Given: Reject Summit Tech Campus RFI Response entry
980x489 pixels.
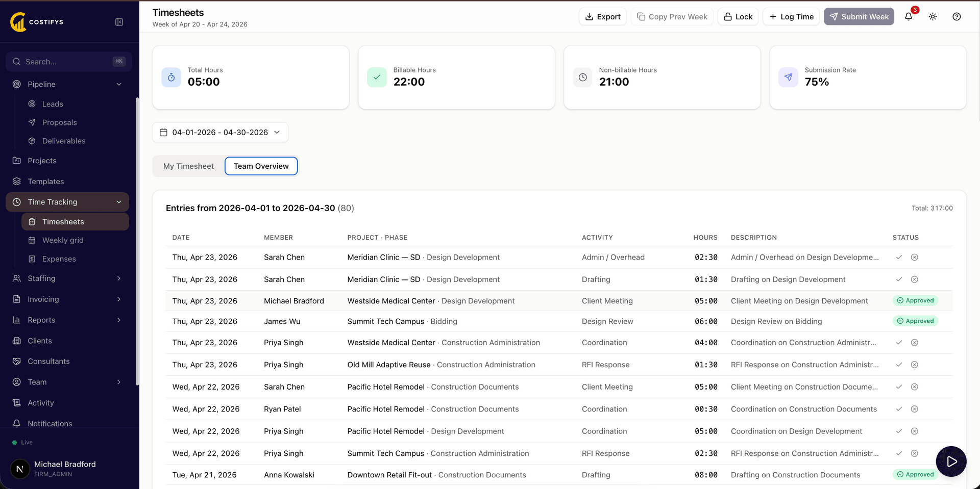Looking at the screenshot, I should point(915,453).
